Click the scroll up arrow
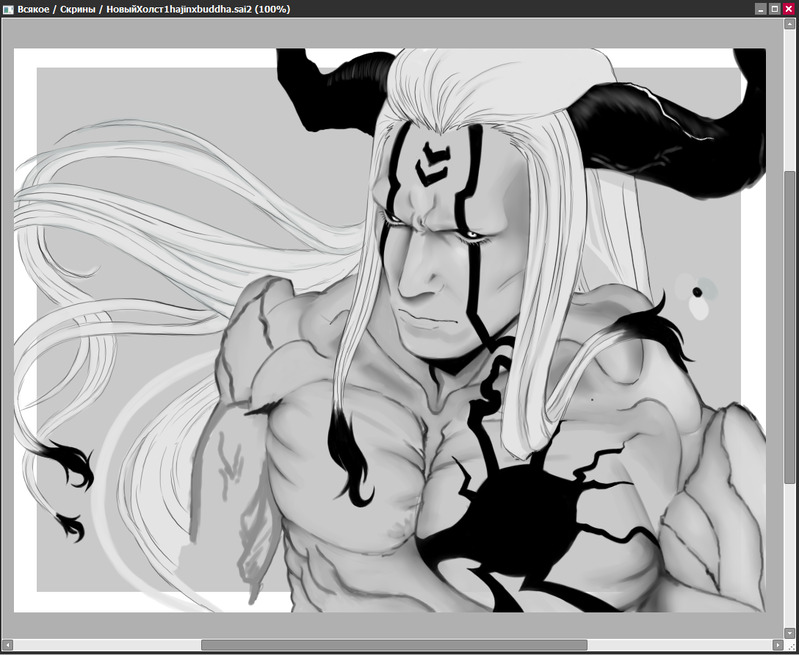799x655 pixels. tap(789, 23)
